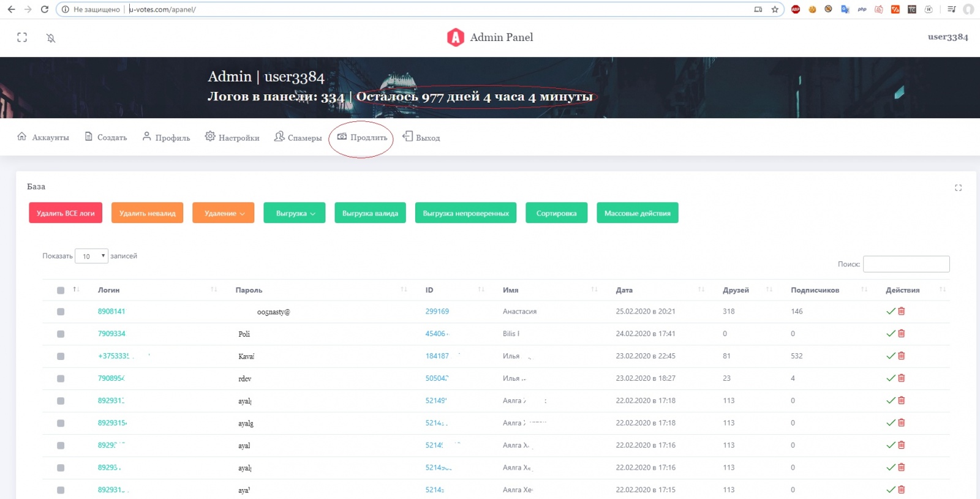The image size is (980, 499).
Task: Sort by Друзей column arrows
Action: [x=769, y=290]
